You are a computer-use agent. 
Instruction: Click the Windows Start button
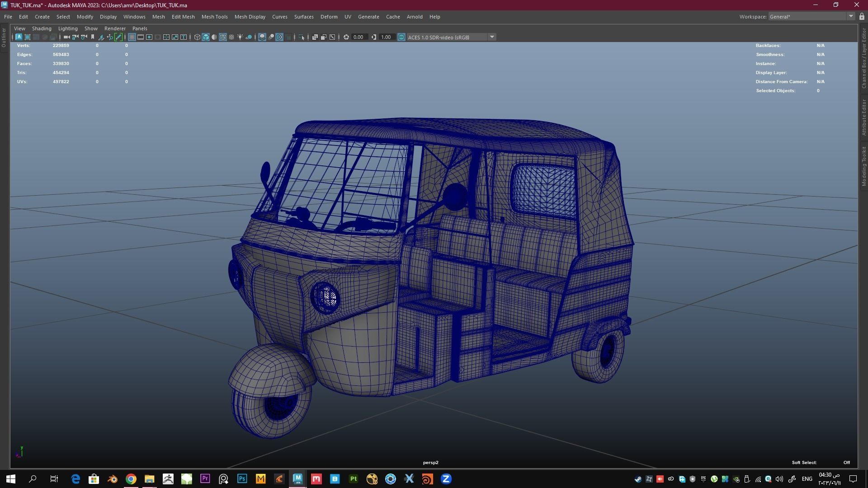(x=11, y=479)
